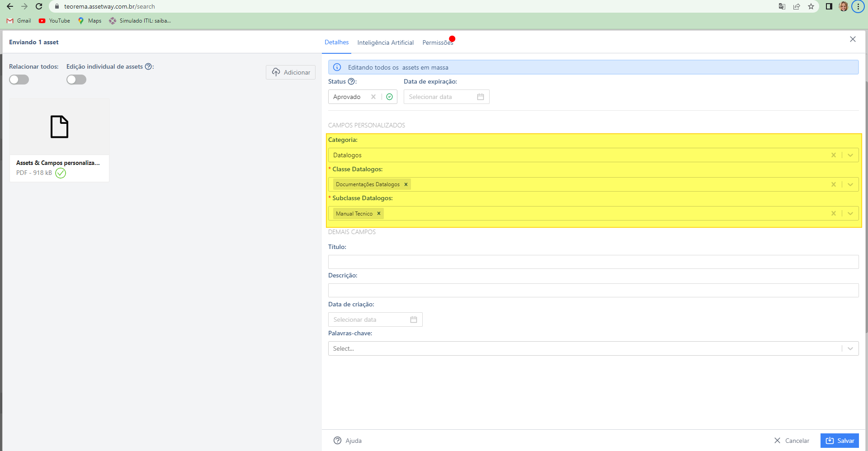The image size is (868, 451).
Task: Open Simulado ITIL bookmark
Action: [x=140, y=21]
